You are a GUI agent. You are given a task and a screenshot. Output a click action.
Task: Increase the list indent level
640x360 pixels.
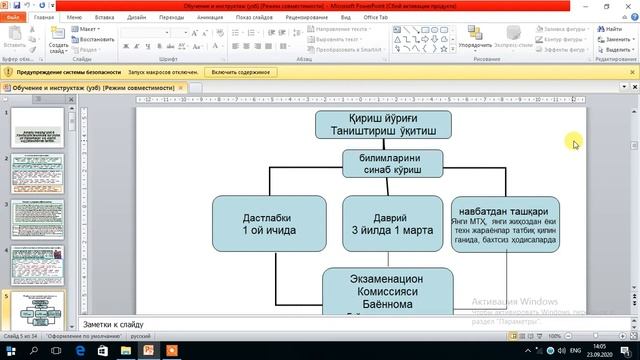[282, 33]
